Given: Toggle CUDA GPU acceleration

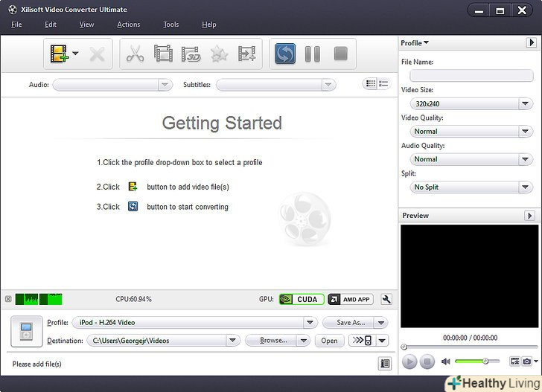Looking at the screenshot, I should coord(299,299).
